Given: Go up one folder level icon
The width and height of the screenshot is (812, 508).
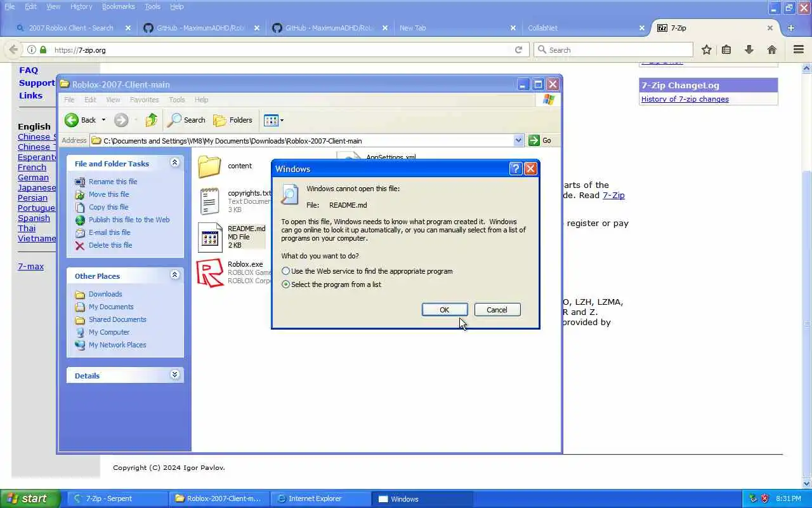Looking at the screenshot, I should tap(151, 120).
